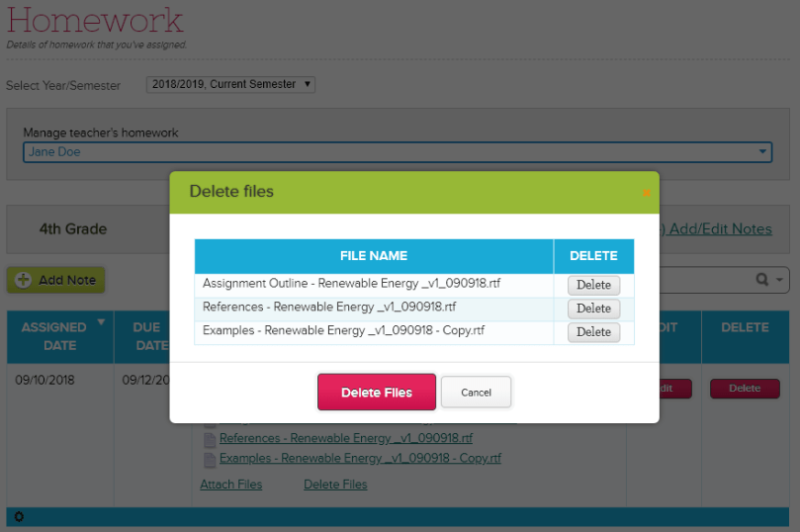Click the References file document icon
The width and height of the screenshot is (800, 532).
[x=210, y=440]
